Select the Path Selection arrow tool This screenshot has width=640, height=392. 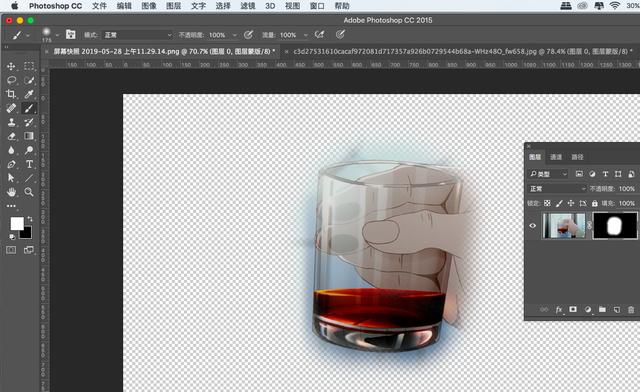pyautogui.click(x=11, y=178)
